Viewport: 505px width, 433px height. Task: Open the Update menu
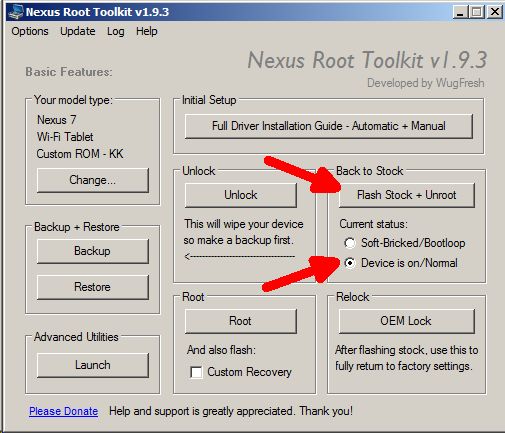78,31
